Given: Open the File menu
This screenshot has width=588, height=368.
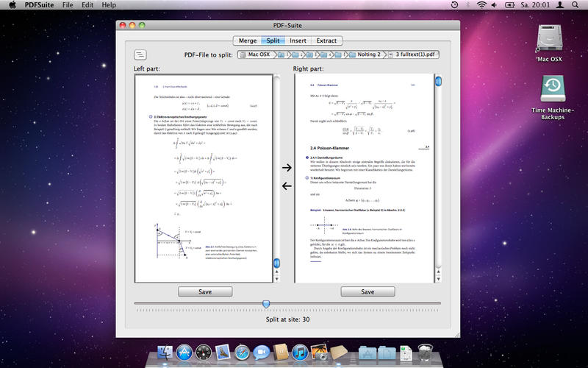Looking at the screenshot, I should tap(68, 5).
